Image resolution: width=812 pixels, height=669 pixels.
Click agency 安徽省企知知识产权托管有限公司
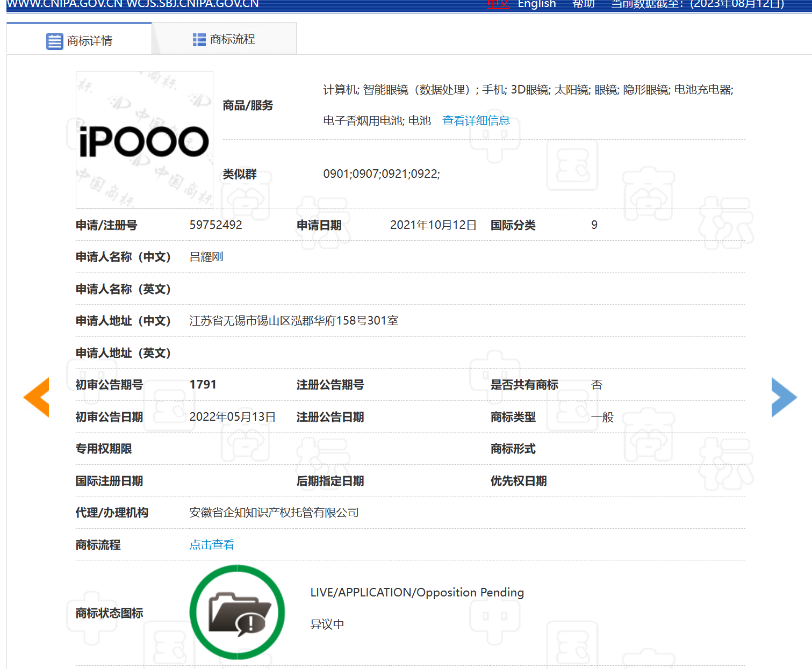pos(274,512)
